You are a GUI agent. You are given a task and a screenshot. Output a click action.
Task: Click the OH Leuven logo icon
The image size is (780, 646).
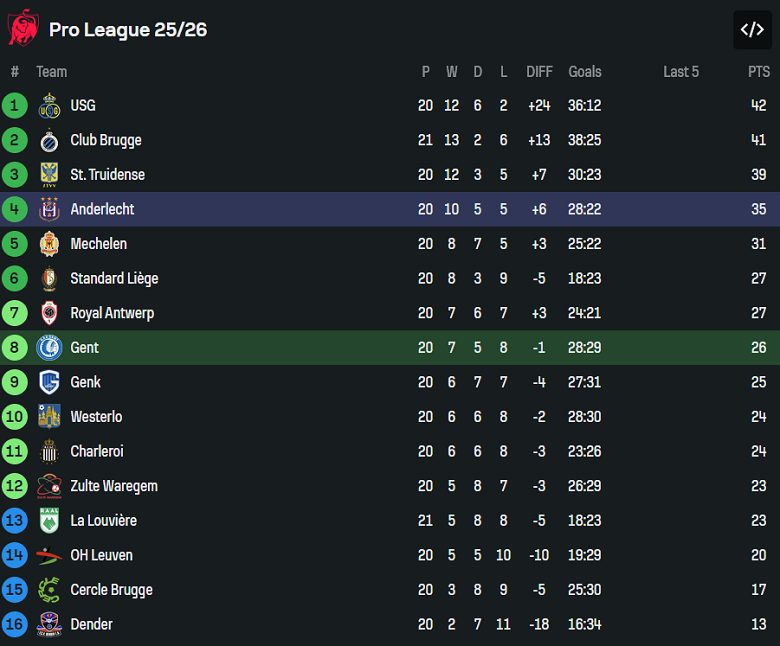(x=49, y=555)
